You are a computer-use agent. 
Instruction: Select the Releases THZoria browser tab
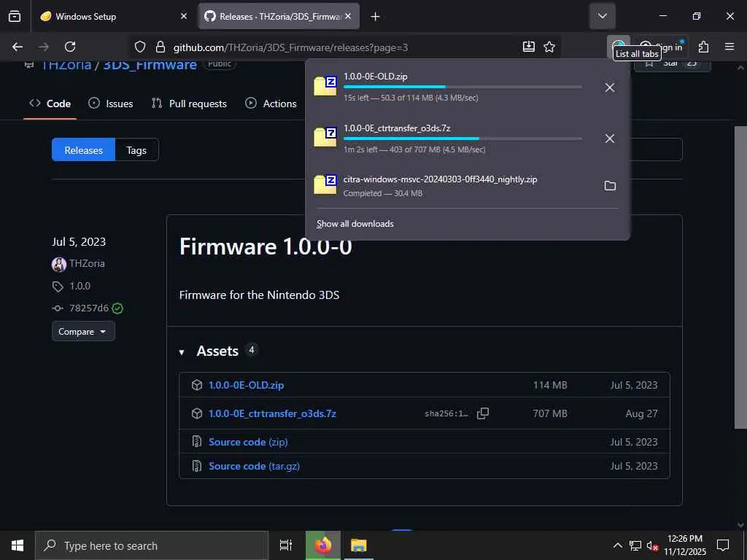pyautogui.click(x=279, y=16)
